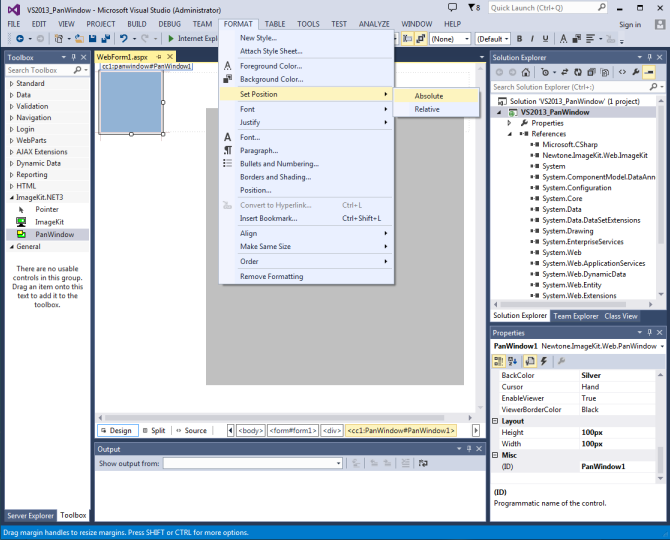Show Properties page icon in Properties panel

click(530, 361)
